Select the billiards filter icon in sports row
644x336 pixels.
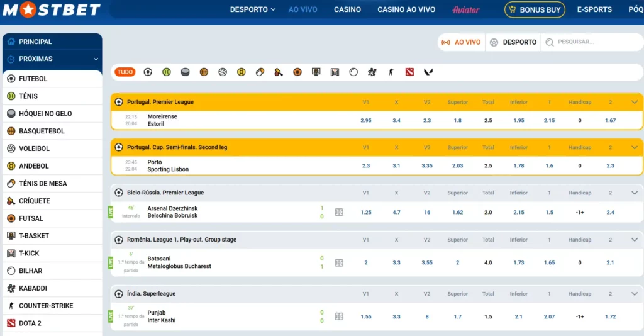tap(353, 72)
